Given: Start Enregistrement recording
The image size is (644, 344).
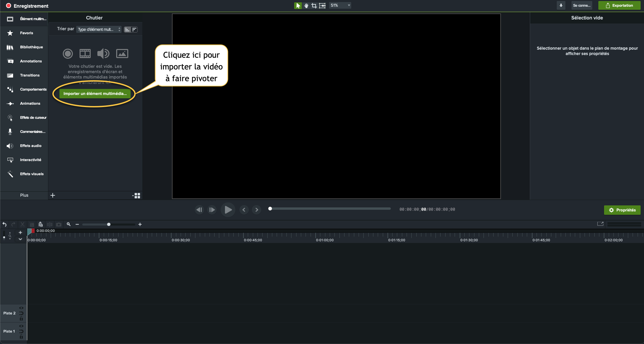Looking at the screenshot, I should tap(27, 6).
